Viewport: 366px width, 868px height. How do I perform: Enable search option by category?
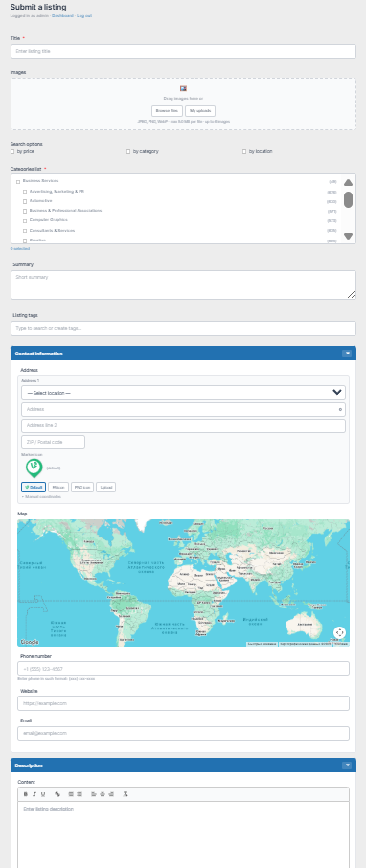pyautogui.click(x=128, y=151)
